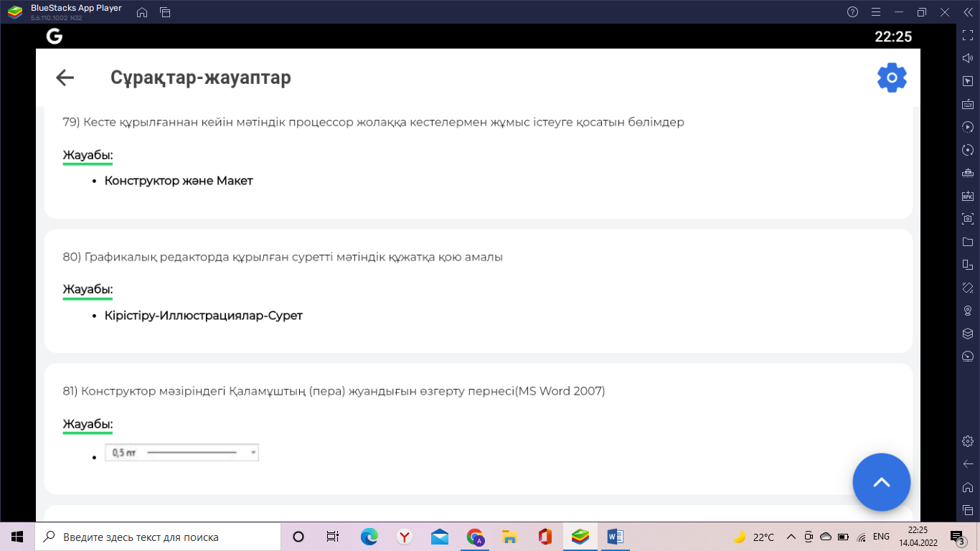Toggle fullscreen in BlueStacks sidebar
The width and height of the screenshot is (980, 551).
point(968,35)
